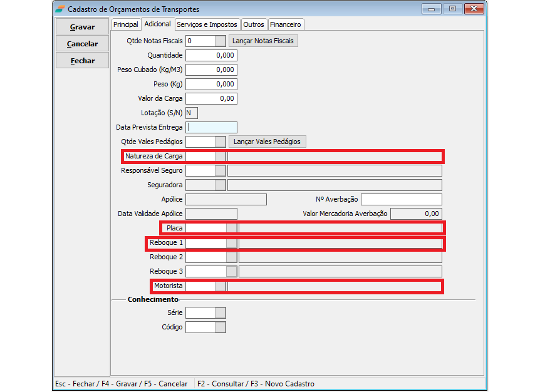Click the Cancelar button
Screen dimensions: 540x392
[x=82, y=44]
